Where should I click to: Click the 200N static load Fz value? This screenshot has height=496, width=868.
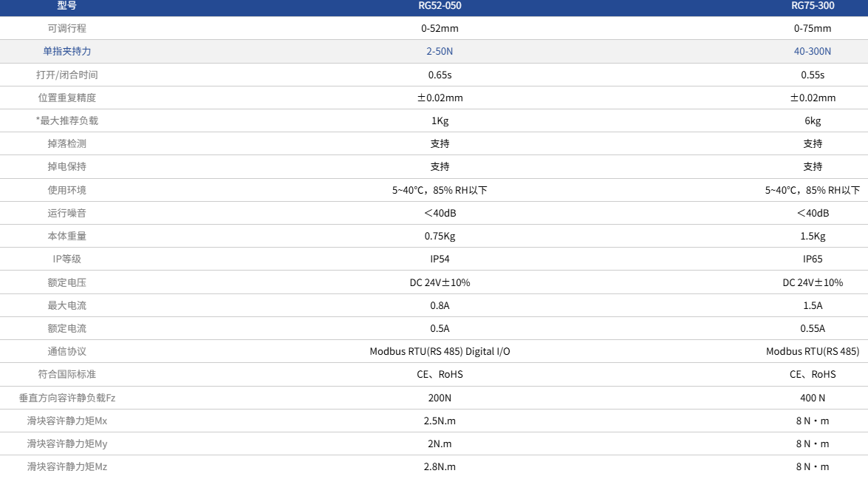click(440, 398)
